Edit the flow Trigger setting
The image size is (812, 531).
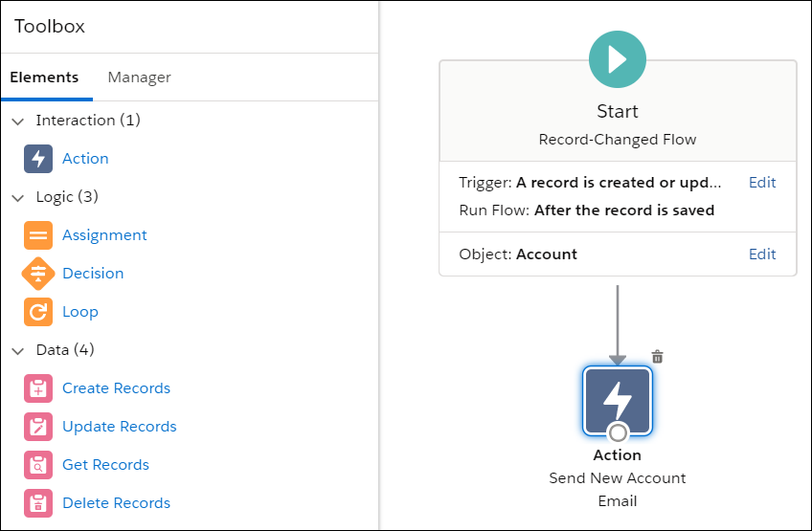click(x=762, y=183)
